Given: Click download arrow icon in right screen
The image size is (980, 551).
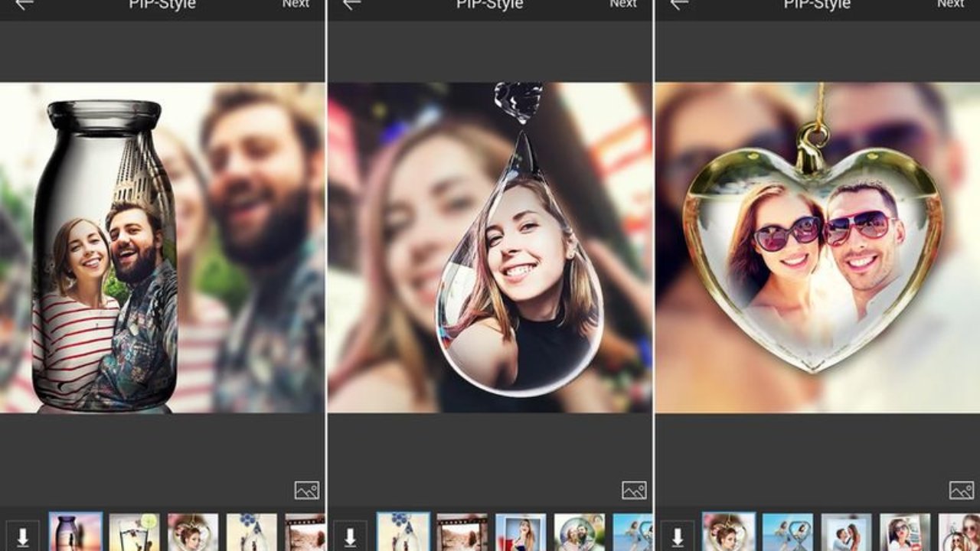Looking at the screenshot, I should click(678, 536).
